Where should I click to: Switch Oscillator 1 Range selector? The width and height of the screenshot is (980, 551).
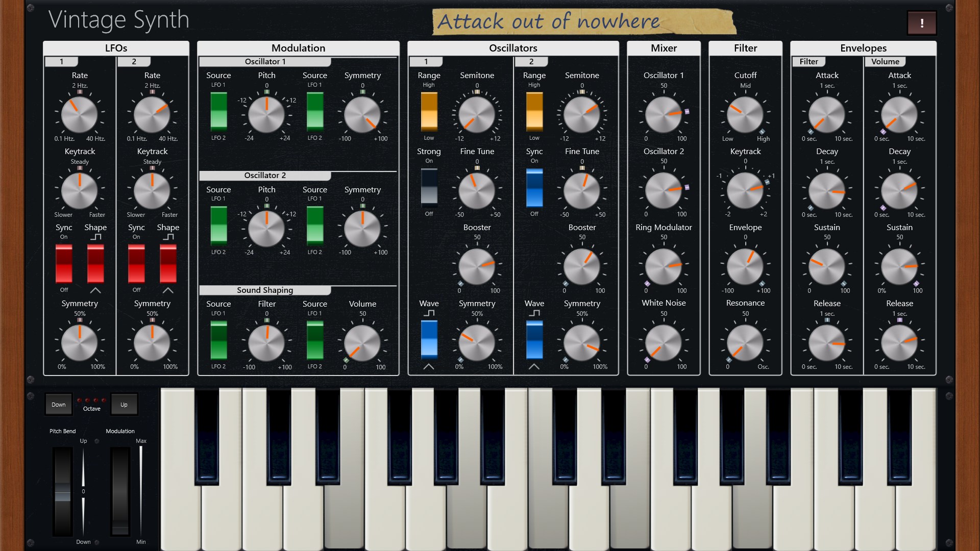pos(429,111)
